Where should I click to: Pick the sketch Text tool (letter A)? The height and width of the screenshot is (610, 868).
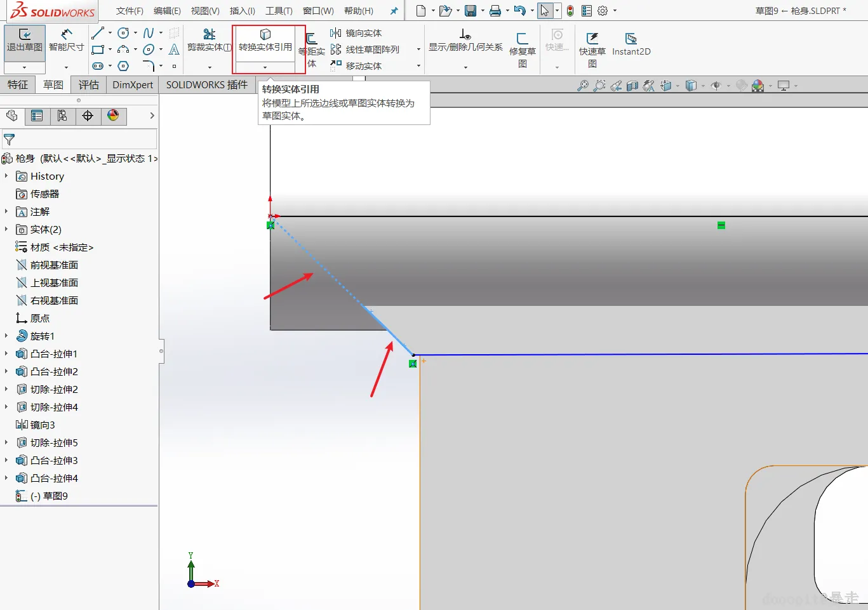pos(174,50)
